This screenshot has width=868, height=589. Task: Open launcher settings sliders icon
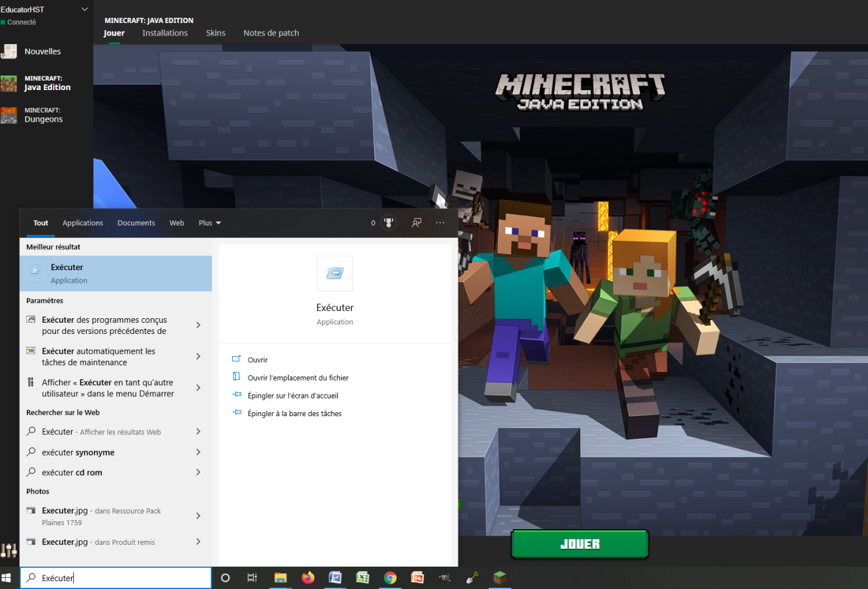9,551
